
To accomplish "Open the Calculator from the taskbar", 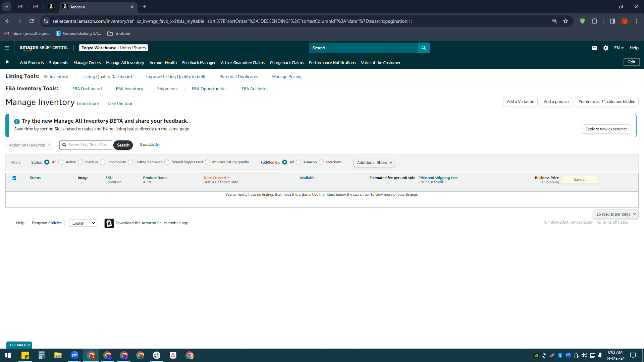I will coord(42,355).
